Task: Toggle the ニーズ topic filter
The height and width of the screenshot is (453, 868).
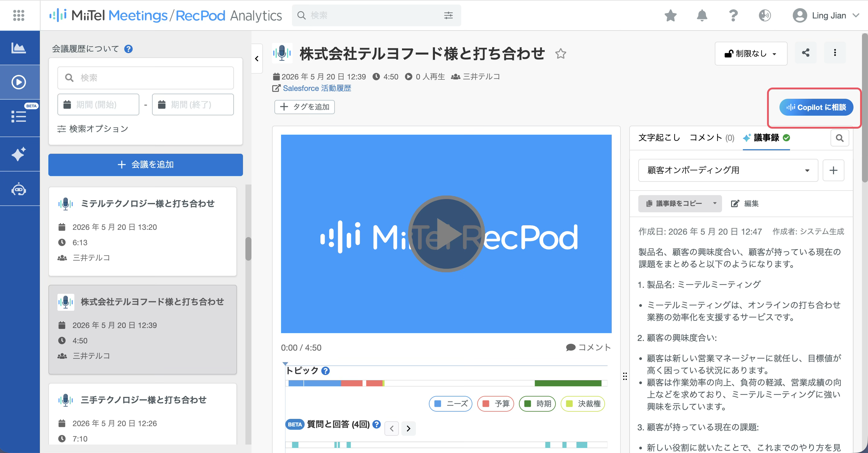Action: (451, 403)
